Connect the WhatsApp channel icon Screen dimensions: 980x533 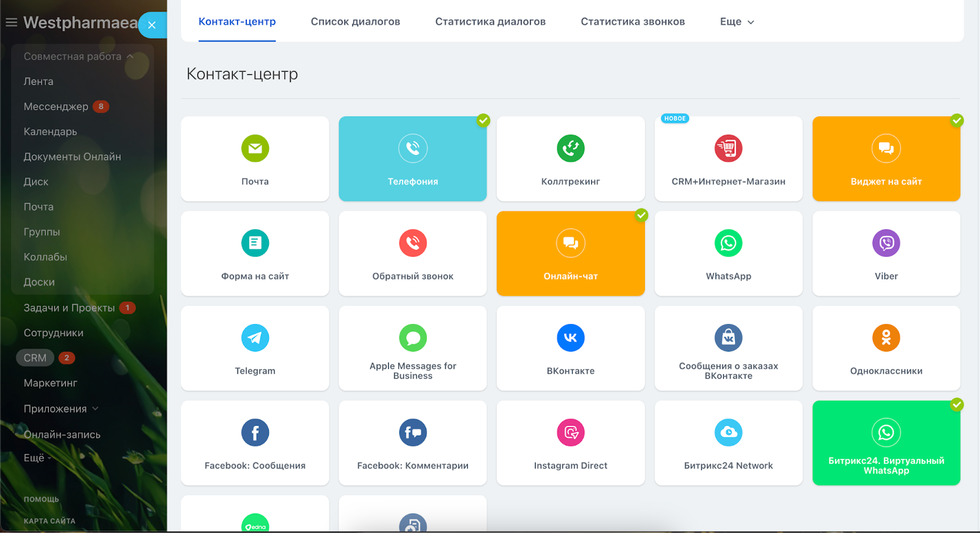[728, 243]
